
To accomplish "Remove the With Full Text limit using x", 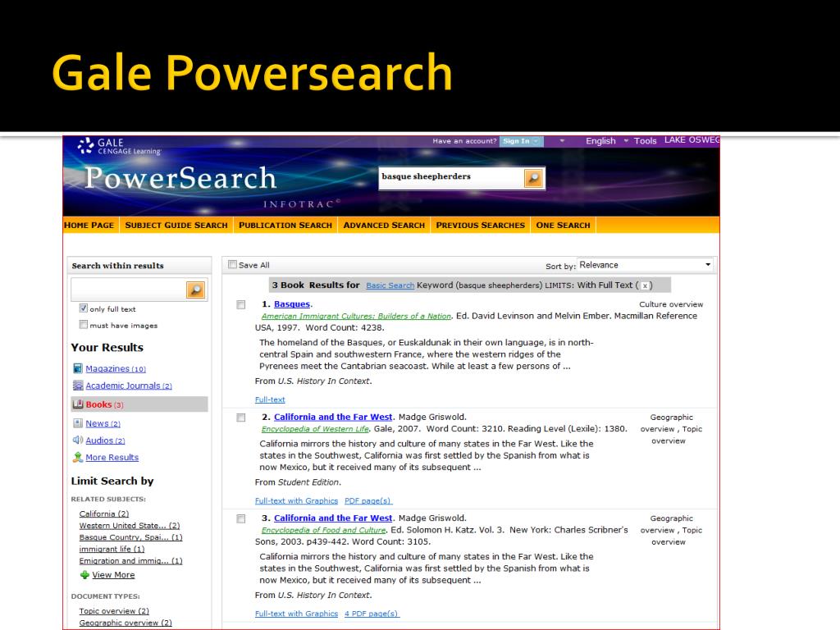I will tap(645, 285).
